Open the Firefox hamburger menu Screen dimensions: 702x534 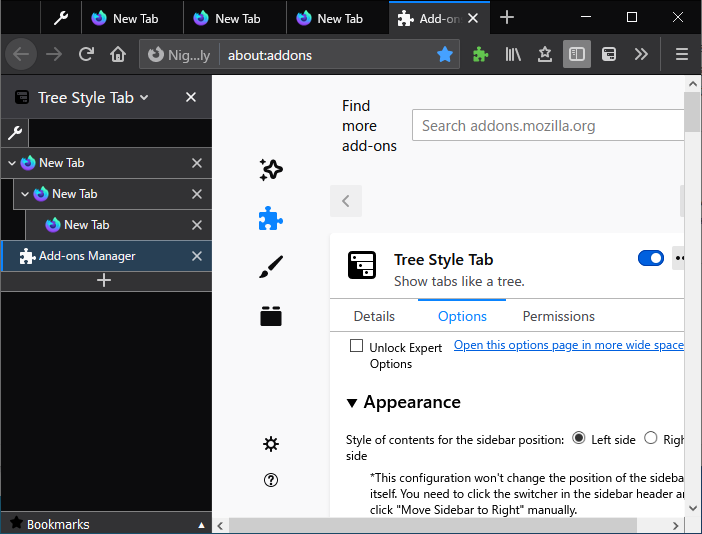681,55
